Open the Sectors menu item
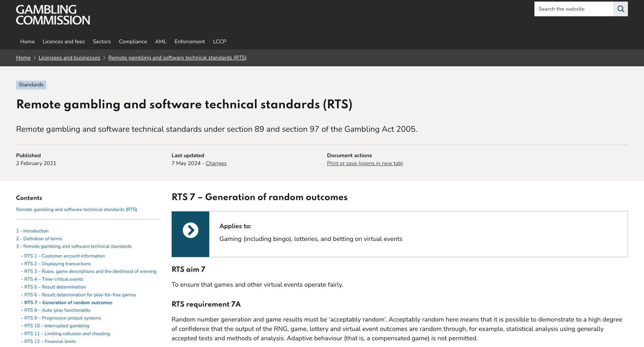 pos(102,42)
